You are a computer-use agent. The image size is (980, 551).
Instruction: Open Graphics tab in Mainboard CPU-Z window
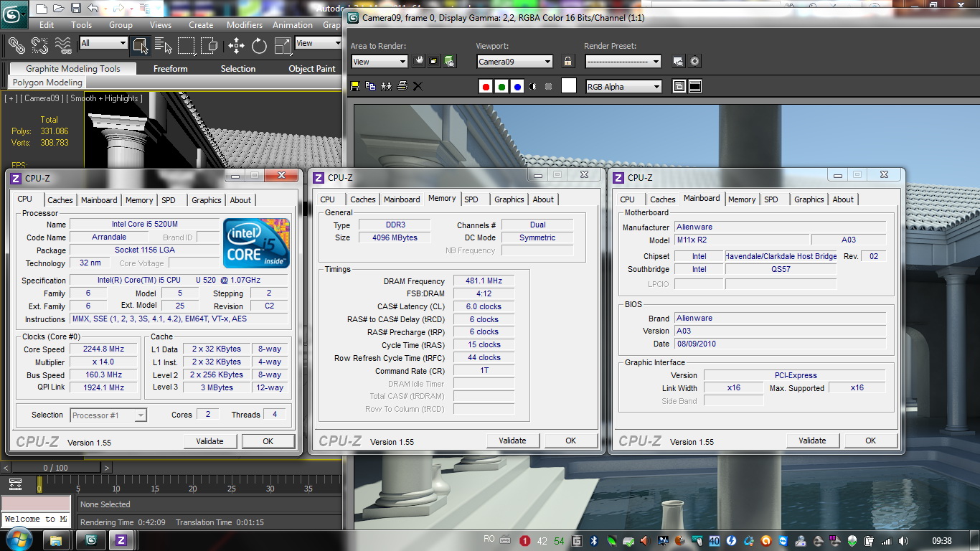click(x=809, y=199)
